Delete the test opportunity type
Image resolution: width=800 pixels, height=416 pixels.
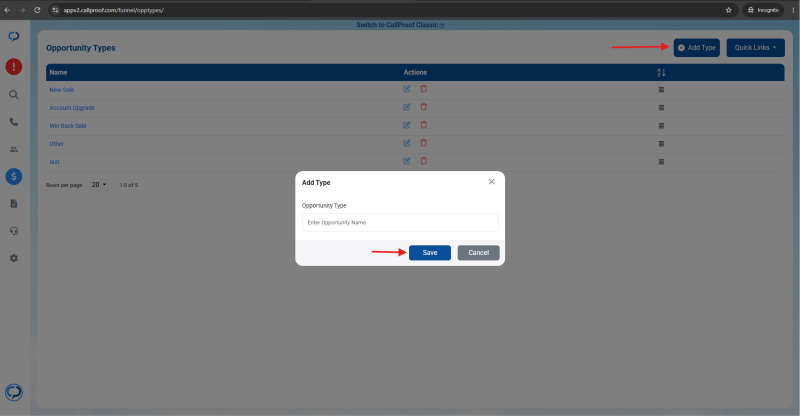coord(423,161)
